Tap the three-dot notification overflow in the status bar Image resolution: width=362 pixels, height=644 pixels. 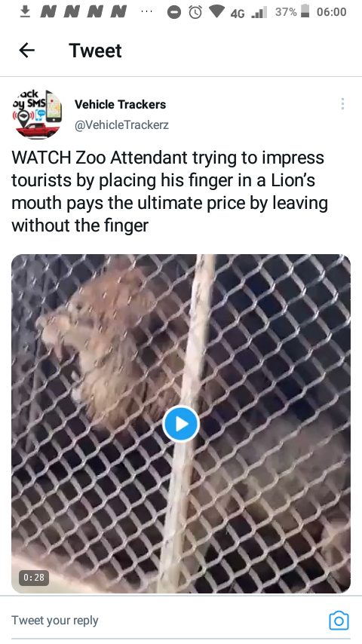pyautogui.click(x=146, y=11)
